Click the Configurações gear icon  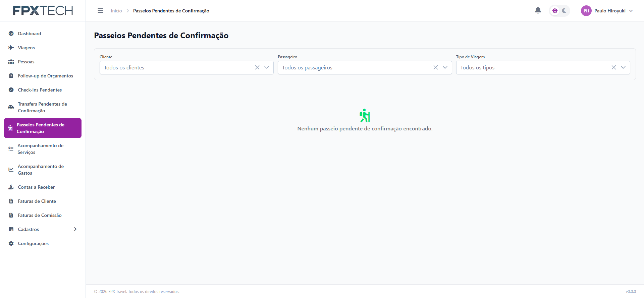pos(11,243)
